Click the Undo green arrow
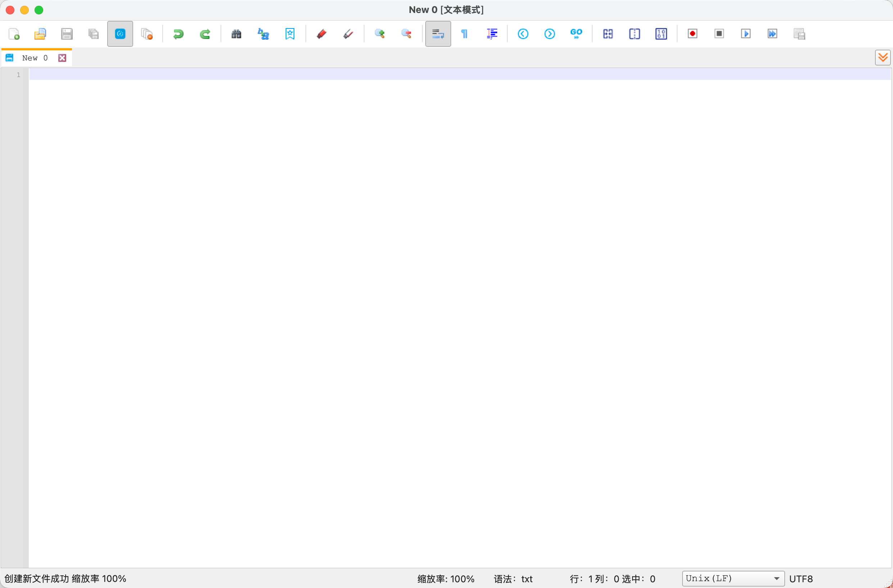Image resolution: width=893 pixels, height=588 pixels. tap(178, 34)
